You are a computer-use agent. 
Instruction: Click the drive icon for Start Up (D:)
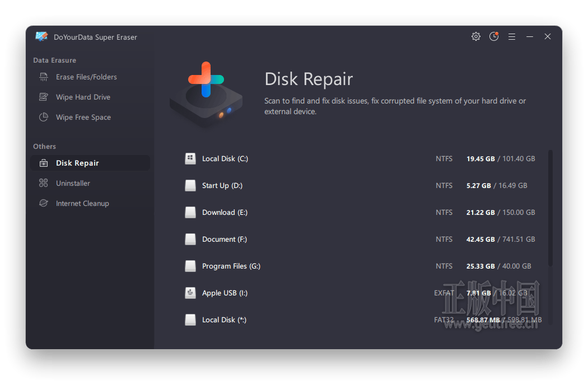point(190,186)
